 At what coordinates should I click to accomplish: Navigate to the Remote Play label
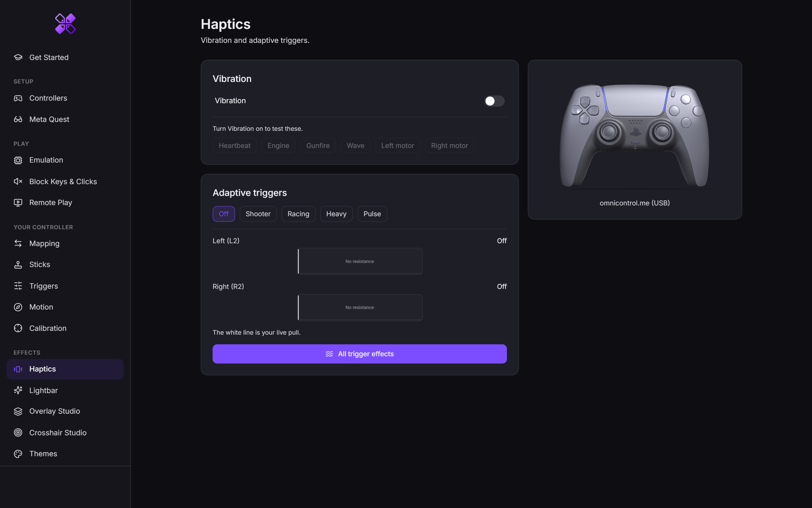[x=51, y=203]
